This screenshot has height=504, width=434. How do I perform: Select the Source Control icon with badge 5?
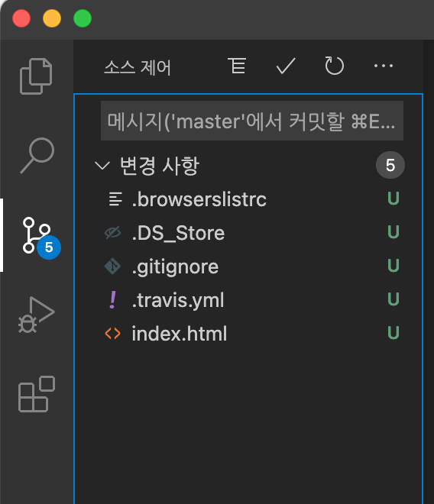pyautogui.click(x=40, y=237)
